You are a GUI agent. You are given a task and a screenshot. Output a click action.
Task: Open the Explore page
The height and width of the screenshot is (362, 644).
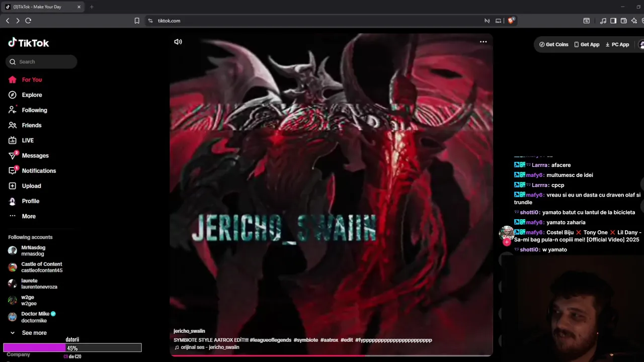[x=32, y=95]
